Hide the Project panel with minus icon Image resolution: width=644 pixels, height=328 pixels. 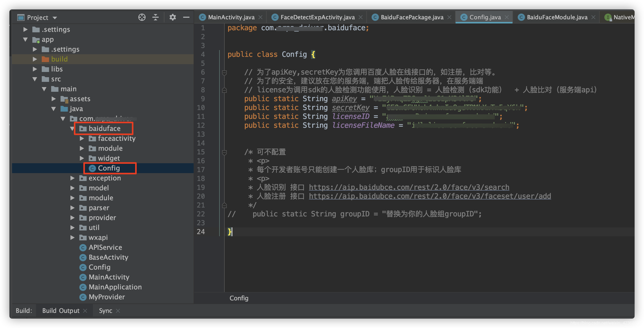point(186,17)
